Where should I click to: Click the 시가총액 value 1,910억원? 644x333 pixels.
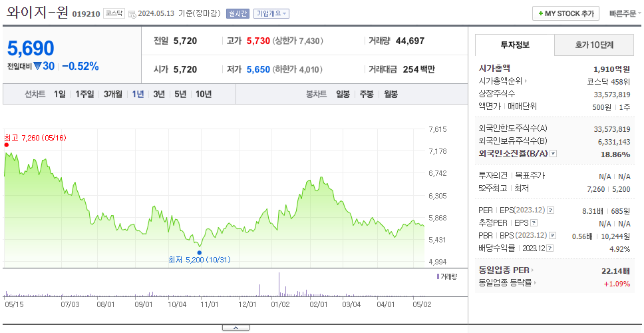(x=612, y=69)
